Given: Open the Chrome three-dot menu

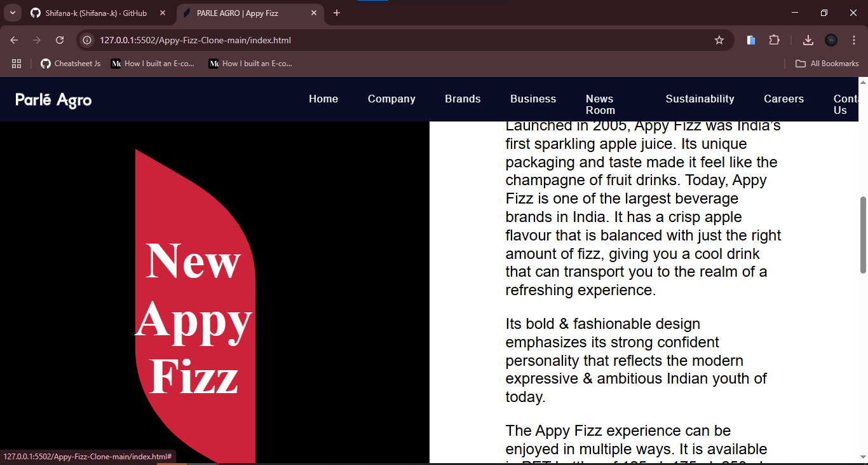Looking at the screenshot, I should click(854, 40).
